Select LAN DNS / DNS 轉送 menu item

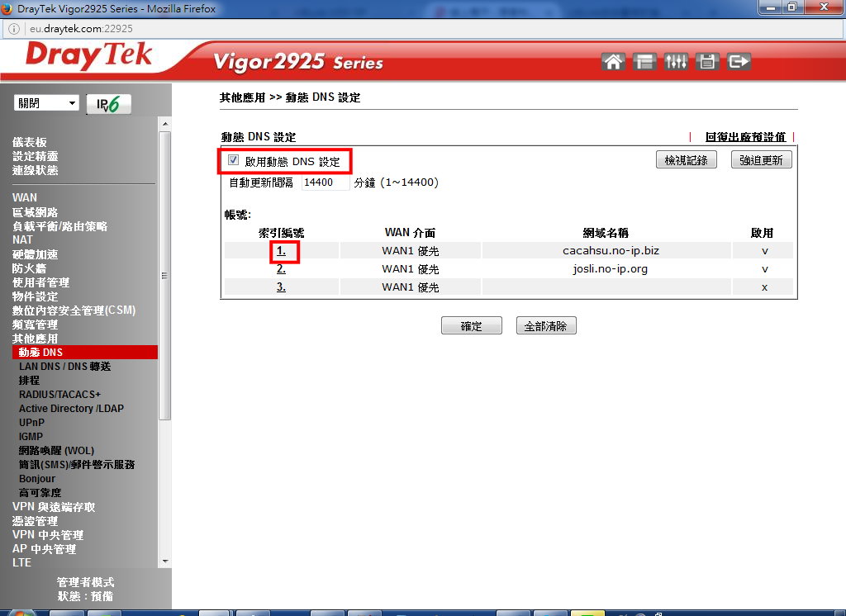pos(64,366)
